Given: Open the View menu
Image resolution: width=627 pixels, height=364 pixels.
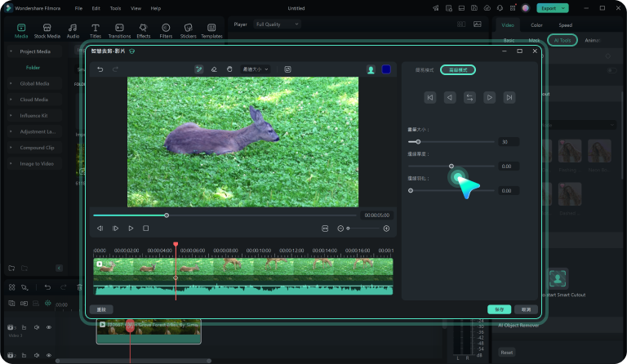Looking at the screenshot, I should tap(136, 8).
